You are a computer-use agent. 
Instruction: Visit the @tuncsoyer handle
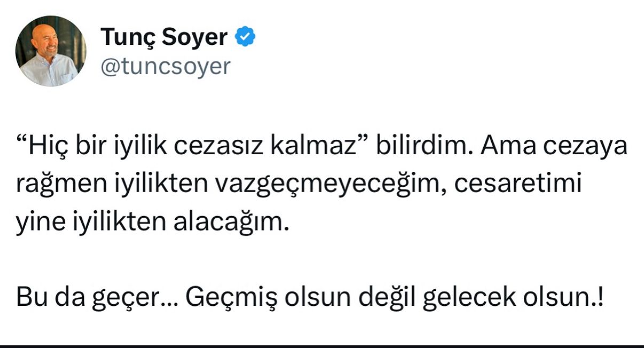[x=166, y=67]
